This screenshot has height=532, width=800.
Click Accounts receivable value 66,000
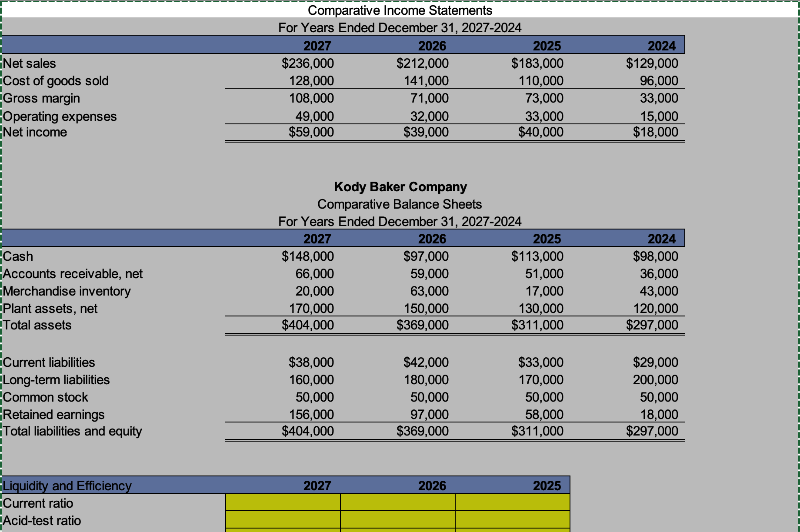(315, 274)
